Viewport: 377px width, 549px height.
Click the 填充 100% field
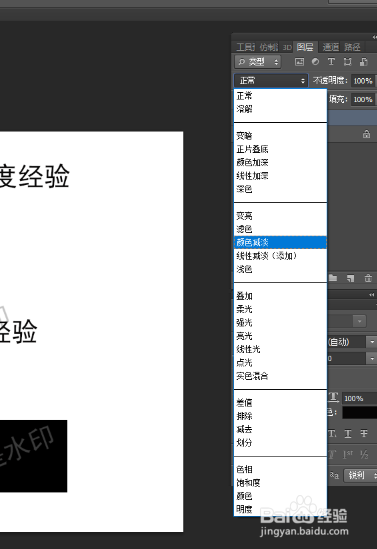pyautogui.click(x=363, y=99)
